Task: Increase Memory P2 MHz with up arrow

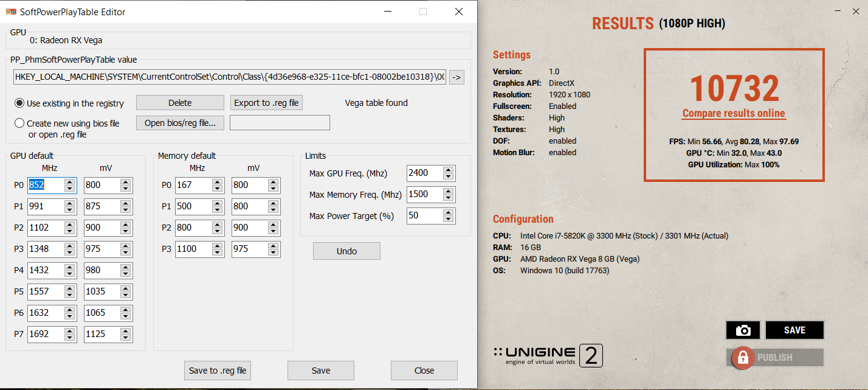Action: click(x=218, y=225)
